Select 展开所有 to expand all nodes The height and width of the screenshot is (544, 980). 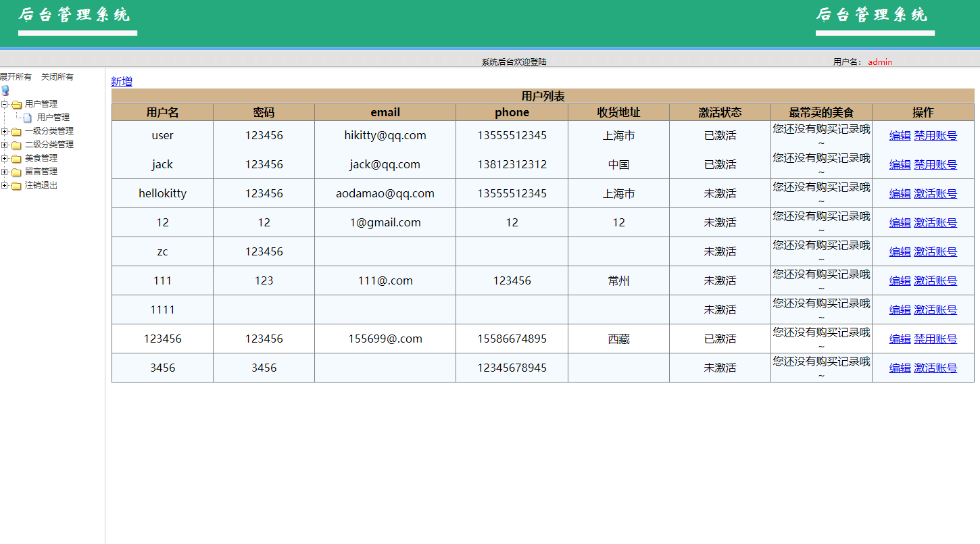pyautogui.click(x=15, y=76)
